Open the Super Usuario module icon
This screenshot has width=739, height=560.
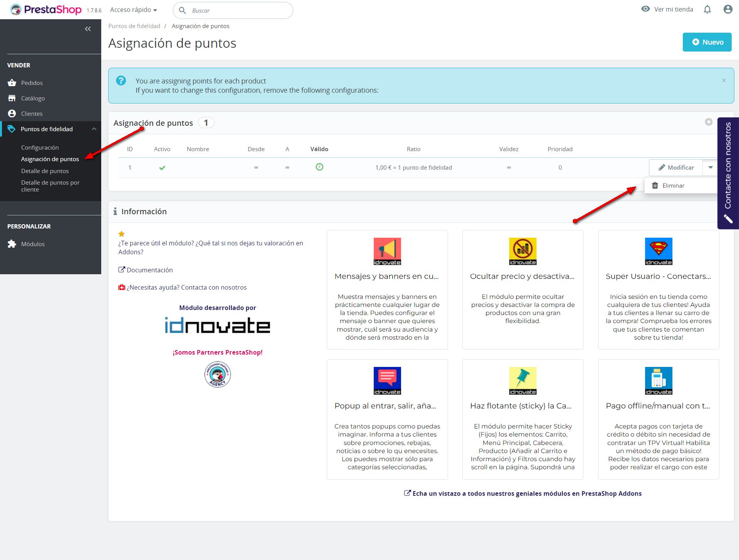(658, 251)
